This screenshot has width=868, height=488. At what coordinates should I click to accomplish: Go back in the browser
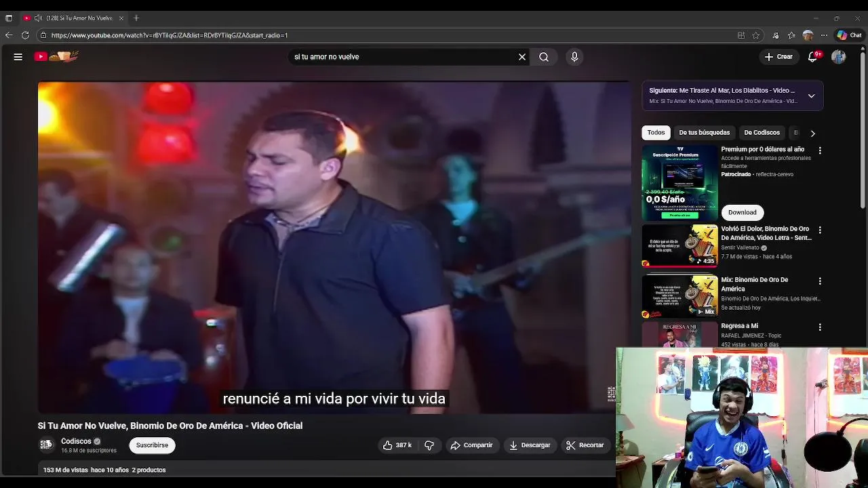tap(9, 35)
